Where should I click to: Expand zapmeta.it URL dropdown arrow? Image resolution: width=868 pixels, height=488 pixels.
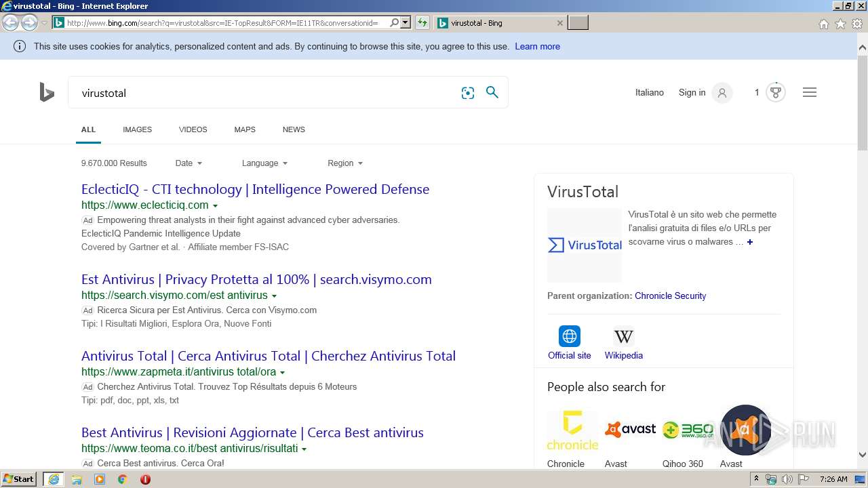tap(282, 372)
